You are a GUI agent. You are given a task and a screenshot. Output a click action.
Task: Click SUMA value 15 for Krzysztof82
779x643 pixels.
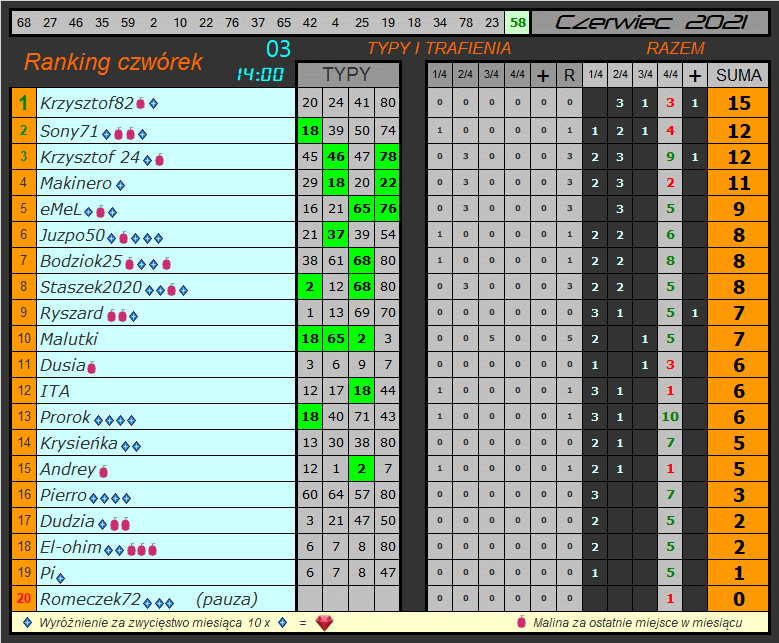pyautogui.click(x=738, y=103)
